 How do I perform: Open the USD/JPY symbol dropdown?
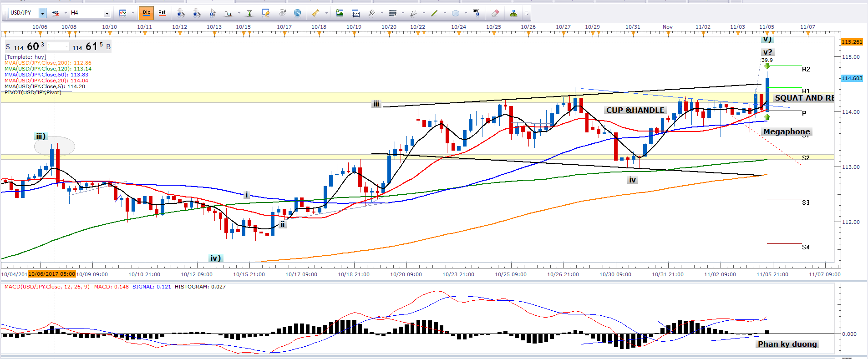[42, 13]
